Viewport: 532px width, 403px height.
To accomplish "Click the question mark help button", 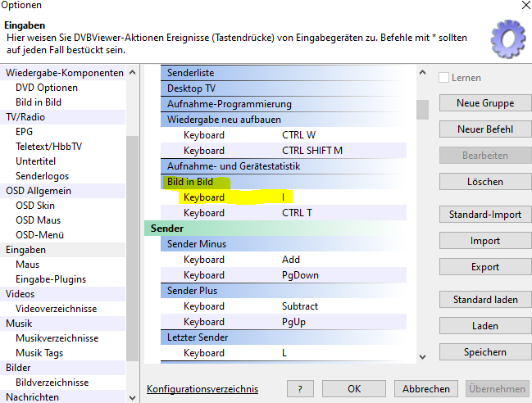I will coord(300,388).
